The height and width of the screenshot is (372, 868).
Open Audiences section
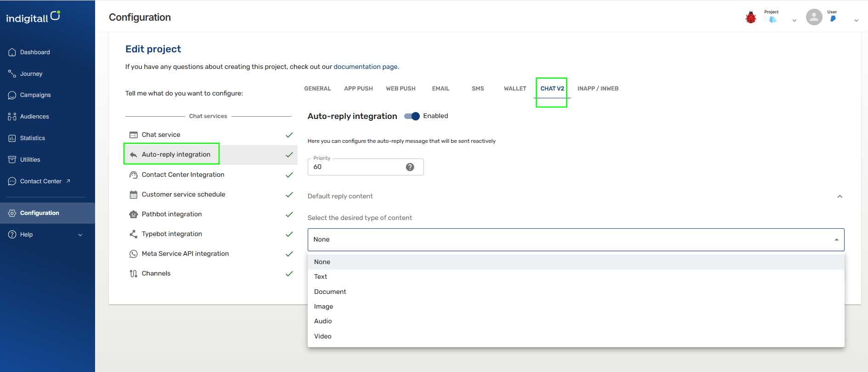tap(47, 117)
